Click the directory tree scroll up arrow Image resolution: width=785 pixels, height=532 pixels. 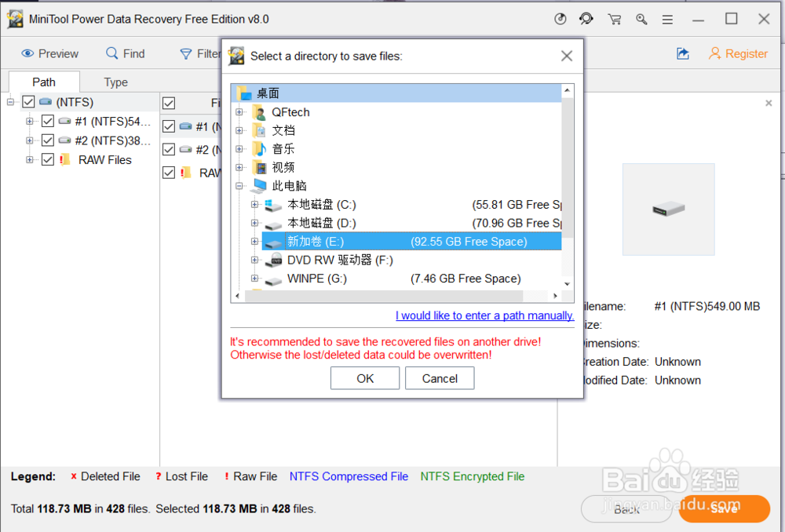coord(568,90)
